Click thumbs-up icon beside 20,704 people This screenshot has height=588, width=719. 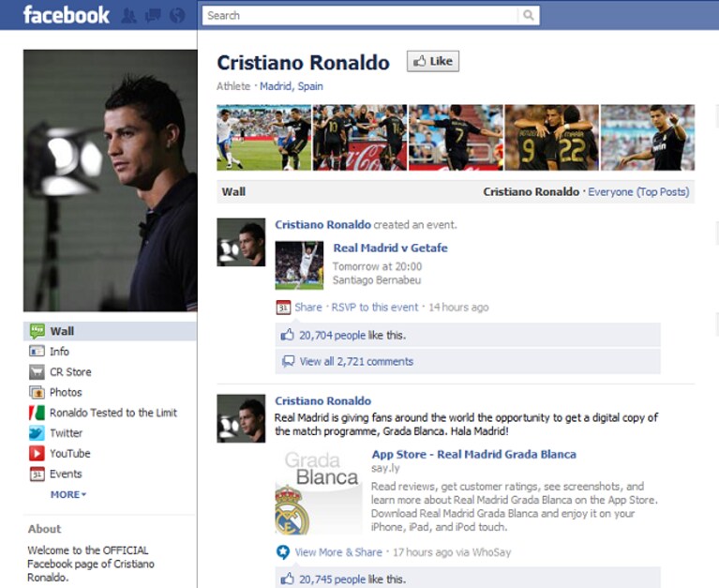coord(288,336)
